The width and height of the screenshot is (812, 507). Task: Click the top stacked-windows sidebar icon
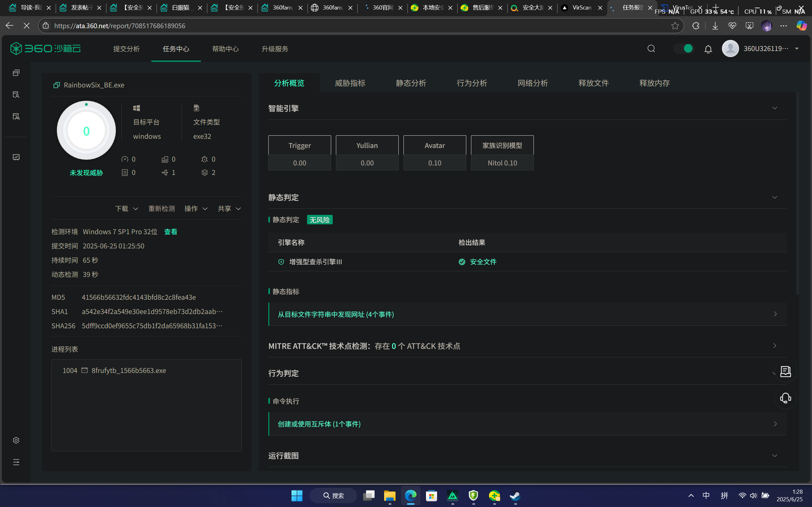(x=16, y=73)
